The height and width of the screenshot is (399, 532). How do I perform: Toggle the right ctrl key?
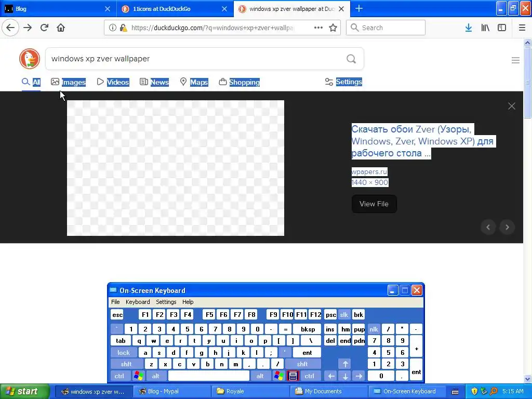pyautogui.click(x=310, y=376)
